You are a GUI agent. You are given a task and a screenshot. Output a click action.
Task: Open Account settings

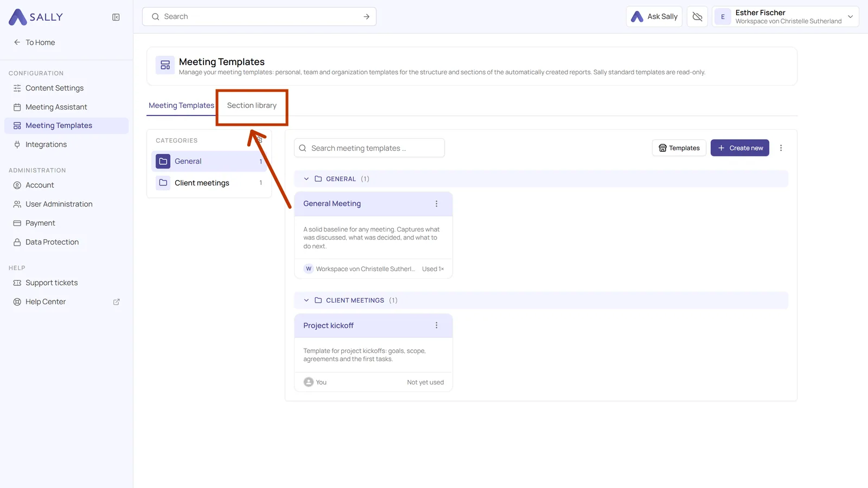[66, 185]
